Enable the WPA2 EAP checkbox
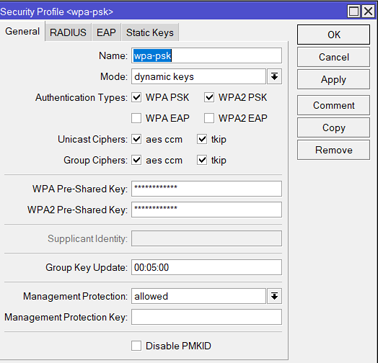The width and height of the screenshot is (378, 363). click(x=209, y=118)
